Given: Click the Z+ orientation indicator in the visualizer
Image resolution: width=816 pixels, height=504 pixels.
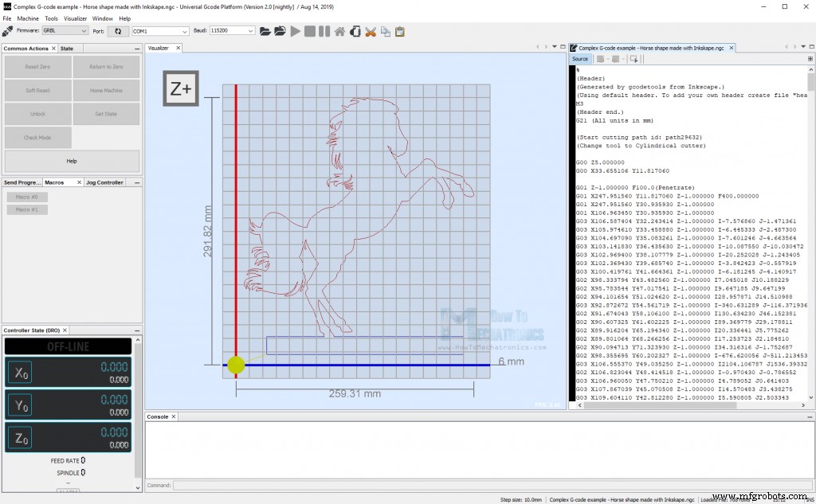Looking at the screenshot, I should (180, 89).
